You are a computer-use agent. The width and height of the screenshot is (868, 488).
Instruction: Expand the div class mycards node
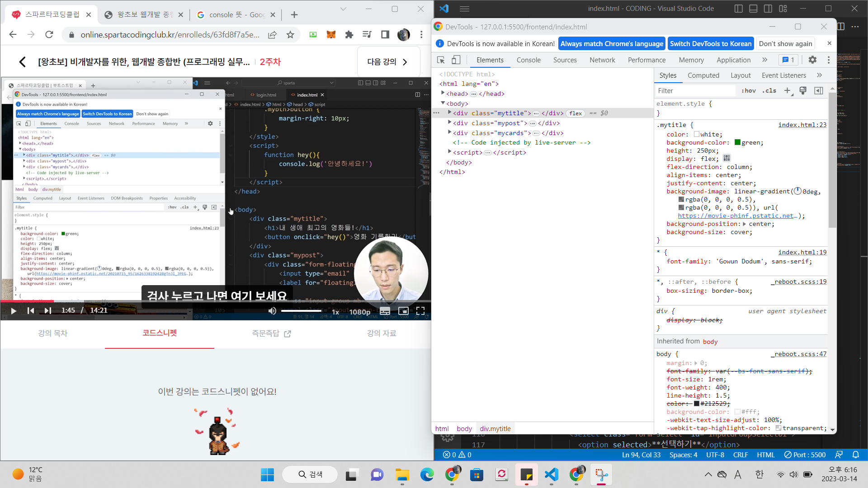click(x=450, y=133)
